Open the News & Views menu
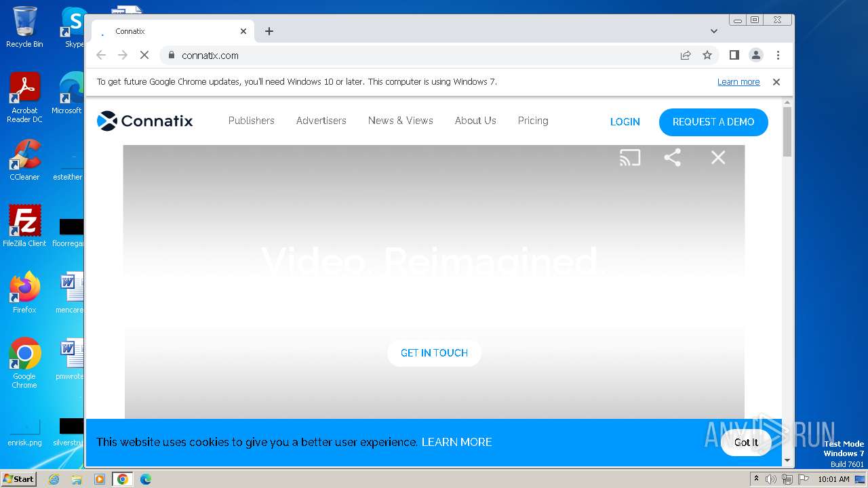 401,121
